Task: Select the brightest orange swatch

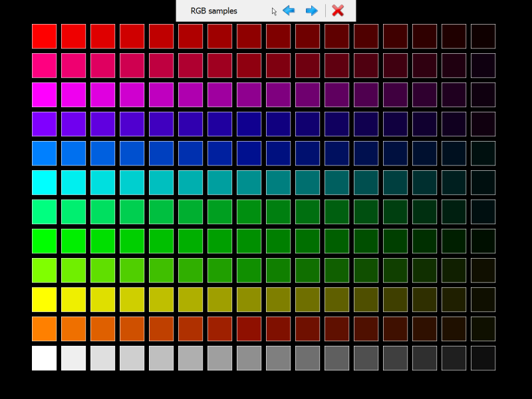Action: (x=44, y=329)
